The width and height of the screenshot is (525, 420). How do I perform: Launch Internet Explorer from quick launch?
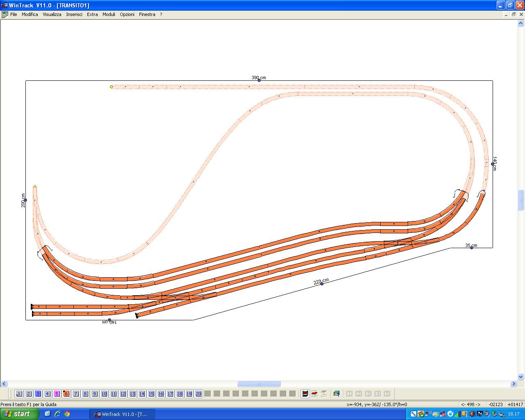pos(57,414)
